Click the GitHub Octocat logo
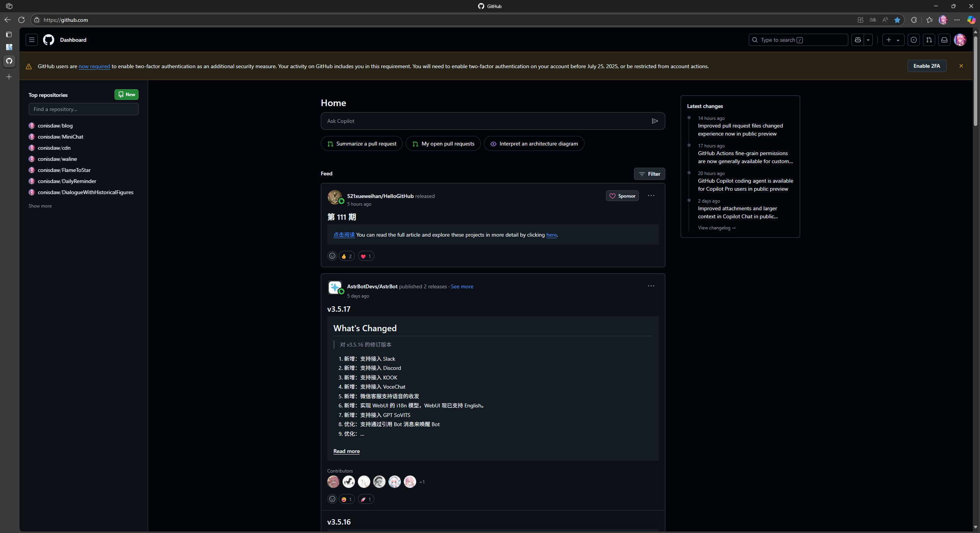 [x=49, y=40]
